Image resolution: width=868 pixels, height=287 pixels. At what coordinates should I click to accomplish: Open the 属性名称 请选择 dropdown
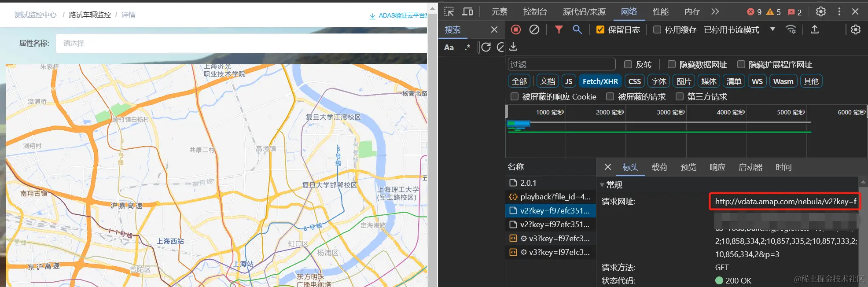[x=241, y=43]
